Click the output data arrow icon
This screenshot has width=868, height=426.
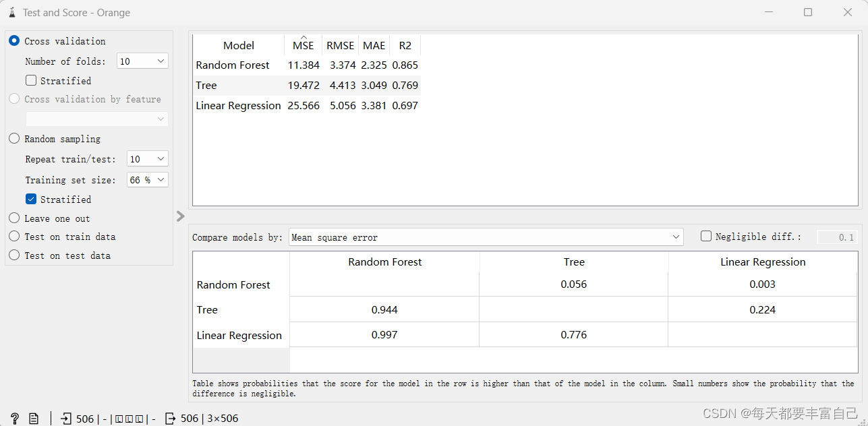click(x=171, y=419)
